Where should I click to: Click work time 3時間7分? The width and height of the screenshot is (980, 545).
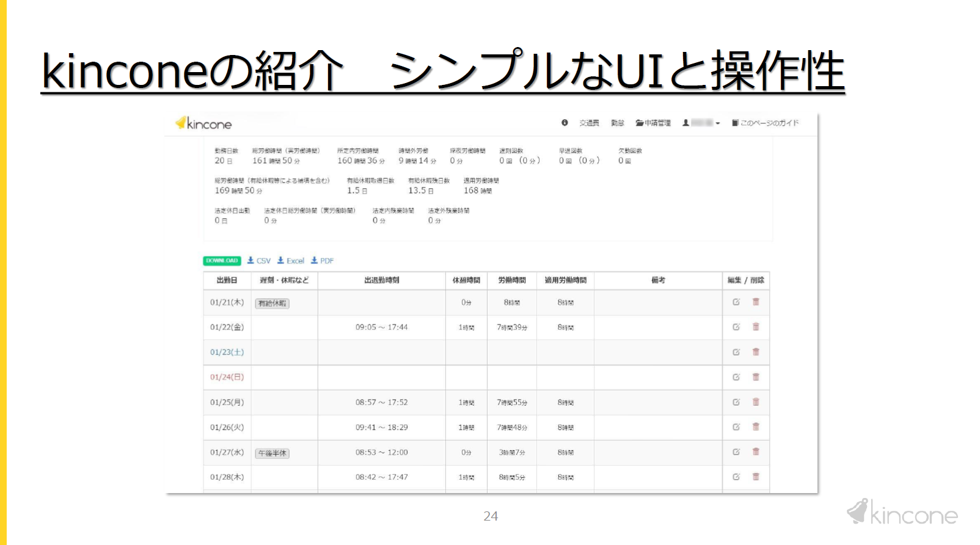click(x=512, y=453)
